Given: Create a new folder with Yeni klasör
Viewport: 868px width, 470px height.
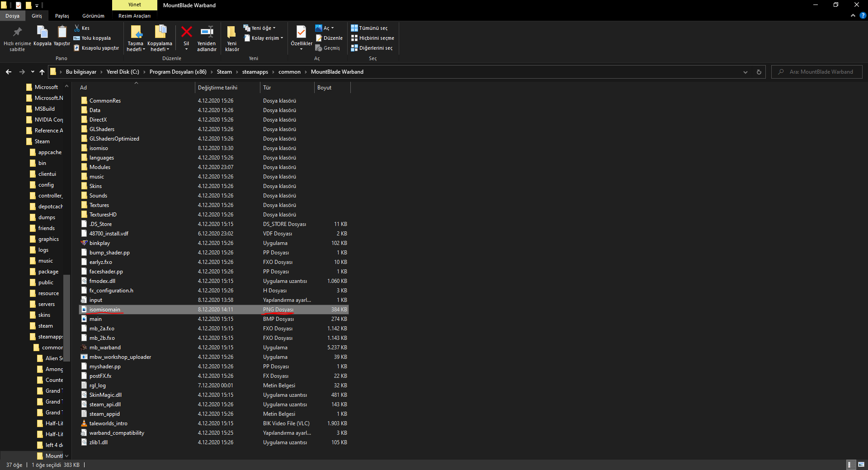Looking at the screenshot, I should 232,38.
